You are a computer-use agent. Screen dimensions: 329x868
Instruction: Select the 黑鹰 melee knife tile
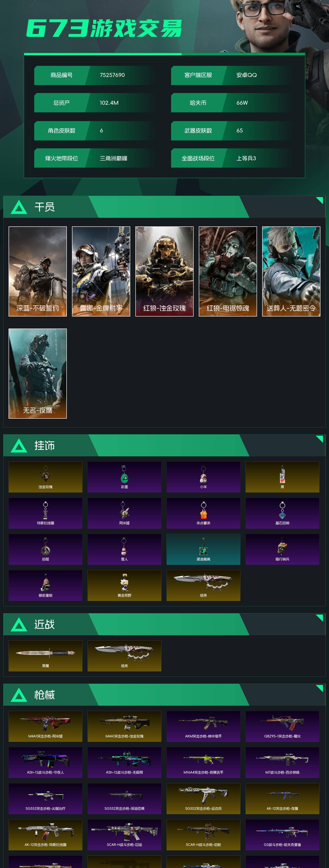(46, 656)
